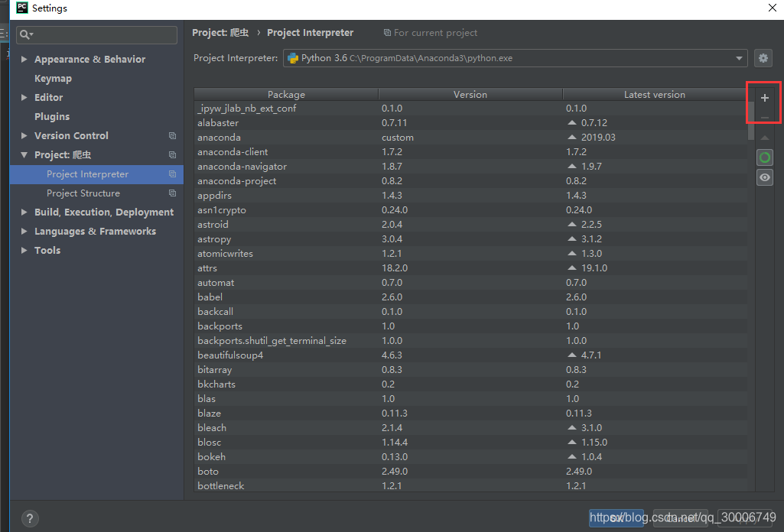The height and width of the screenshot is (532, 784).
Task: Click the search magnifier icon in the settings search
Action: coord(25,34)
